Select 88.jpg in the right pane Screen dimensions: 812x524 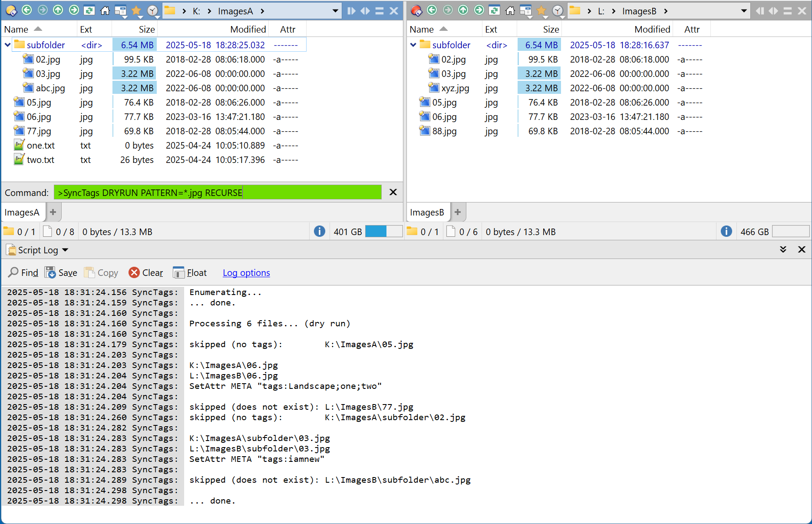(444, 131)
